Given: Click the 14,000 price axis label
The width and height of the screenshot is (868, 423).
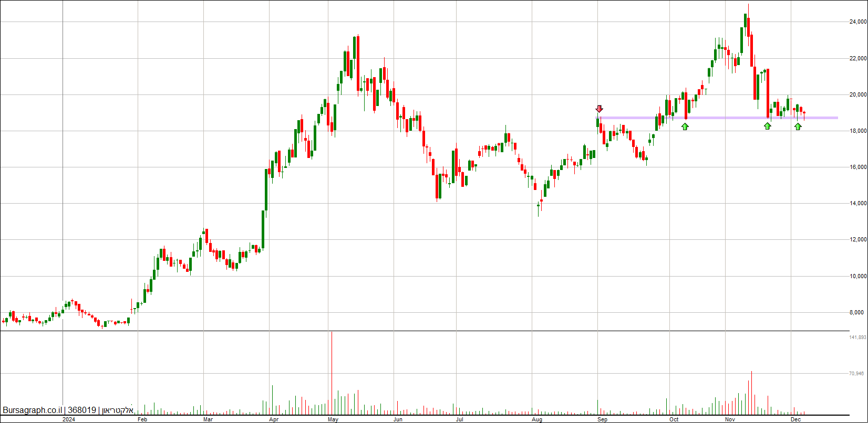Looking at the screenshot, I should (x=858, y=204).
